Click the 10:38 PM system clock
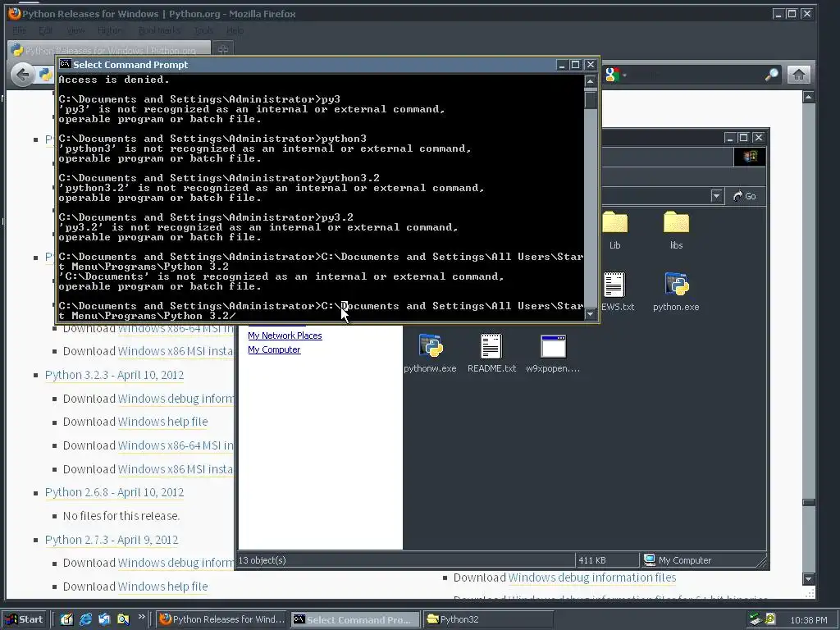 (x=808, y=620)
